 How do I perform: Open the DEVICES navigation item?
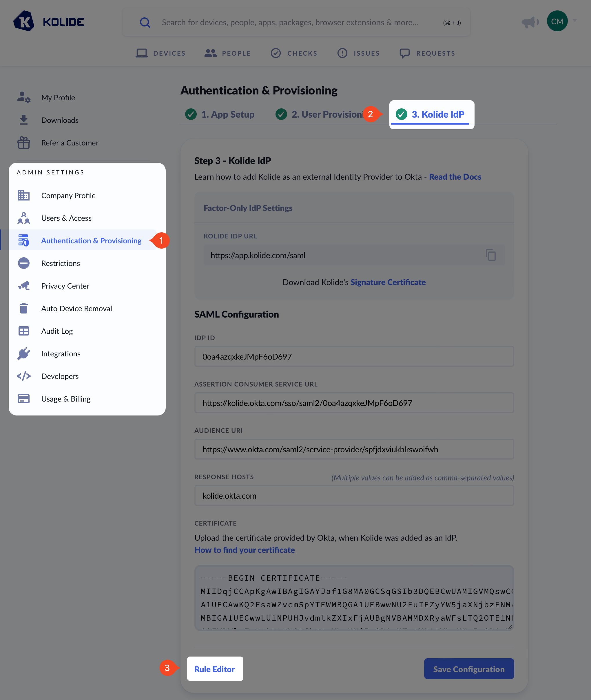pyautogui.click(x=160, y=53)
